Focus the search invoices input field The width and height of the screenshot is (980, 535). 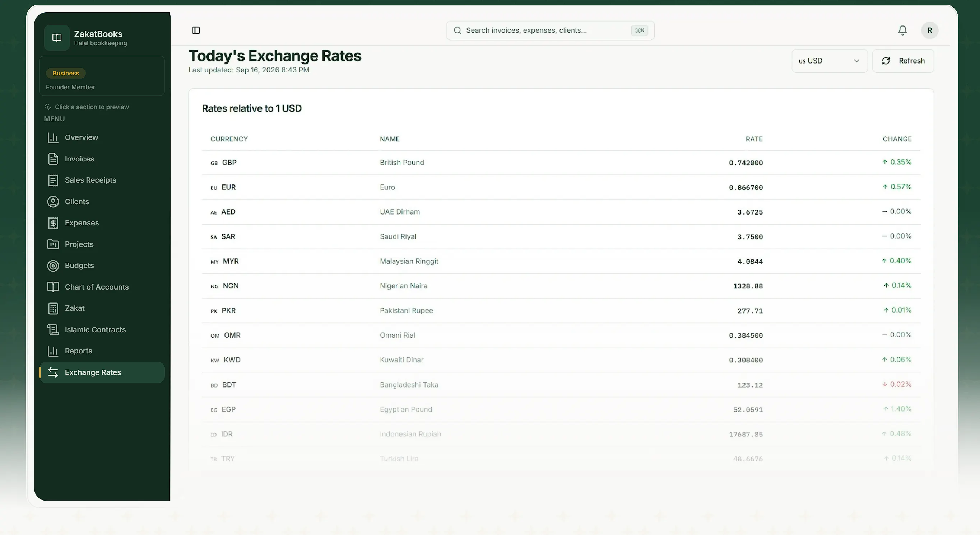click(550, 30)
